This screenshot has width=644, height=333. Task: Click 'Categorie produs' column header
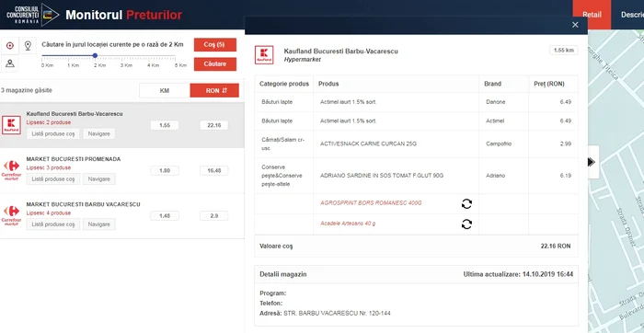(x=284, y=84)
